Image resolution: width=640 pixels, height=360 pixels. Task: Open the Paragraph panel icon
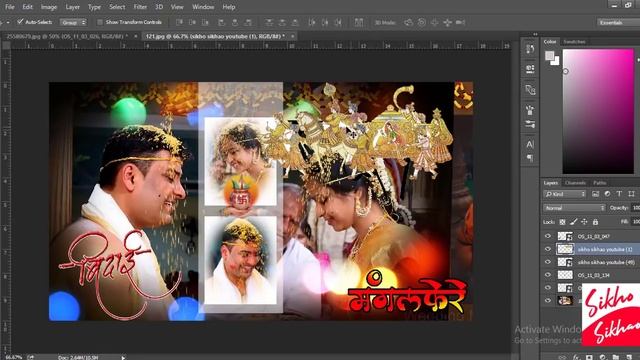click(x=530, y=158)
